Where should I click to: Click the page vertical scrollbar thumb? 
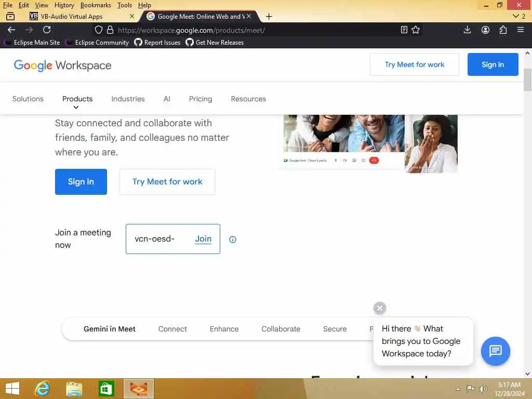tap(527, 79)
